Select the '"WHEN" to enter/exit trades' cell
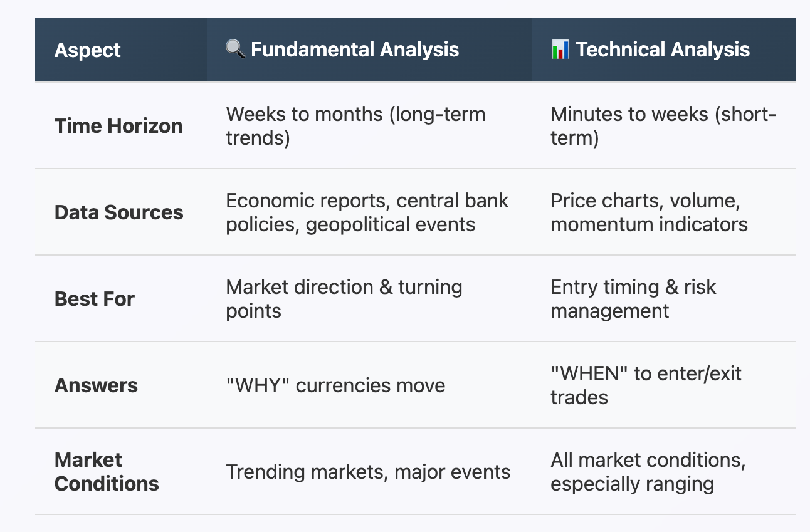 646,385
